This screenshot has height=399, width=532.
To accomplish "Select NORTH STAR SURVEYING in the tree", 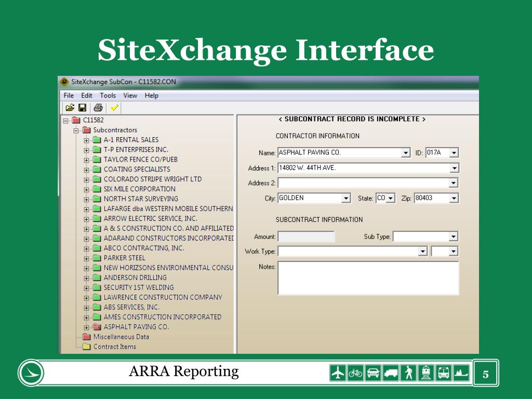I will pyautogui.click(x=141, y=199).
